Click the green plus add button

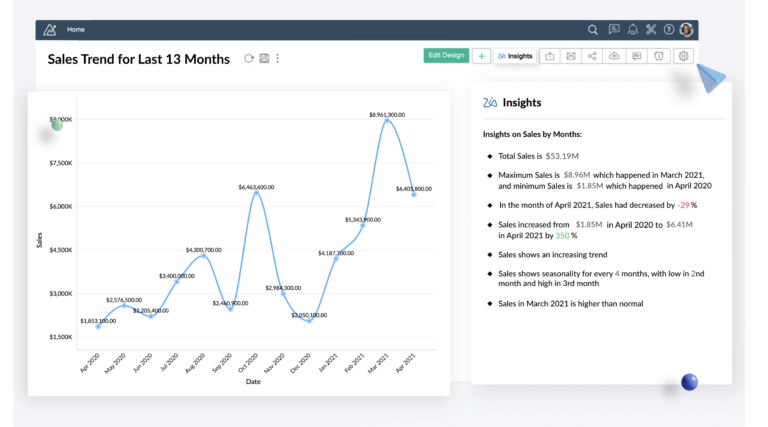pyautogui.click(x=481, y=56)
